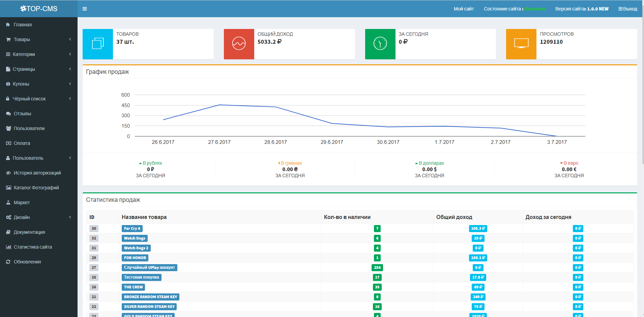
Task: Click the home icon beside Главная
Action: coord(8,25)
